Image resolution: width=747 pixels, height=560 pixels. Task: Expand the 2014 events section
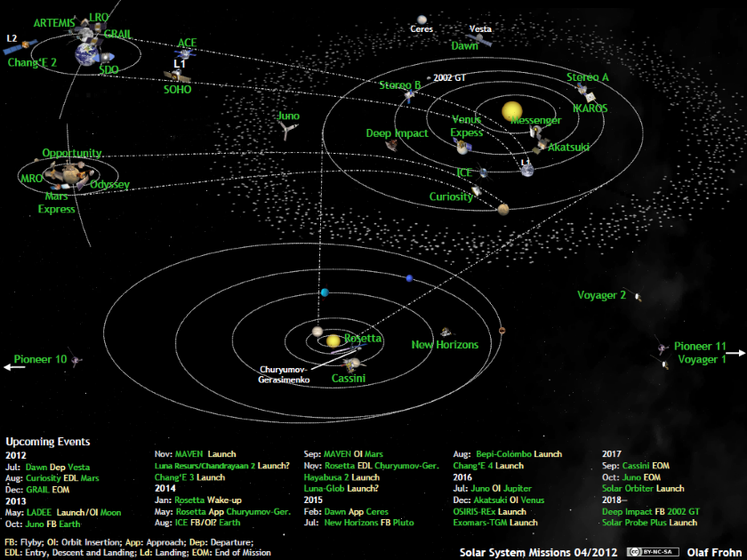tap(165, 488)
